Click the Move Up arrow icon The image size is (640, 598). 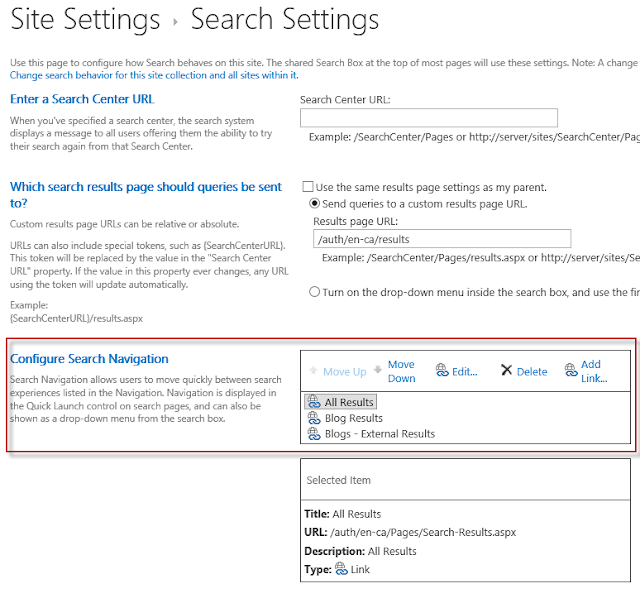point(313,370)
